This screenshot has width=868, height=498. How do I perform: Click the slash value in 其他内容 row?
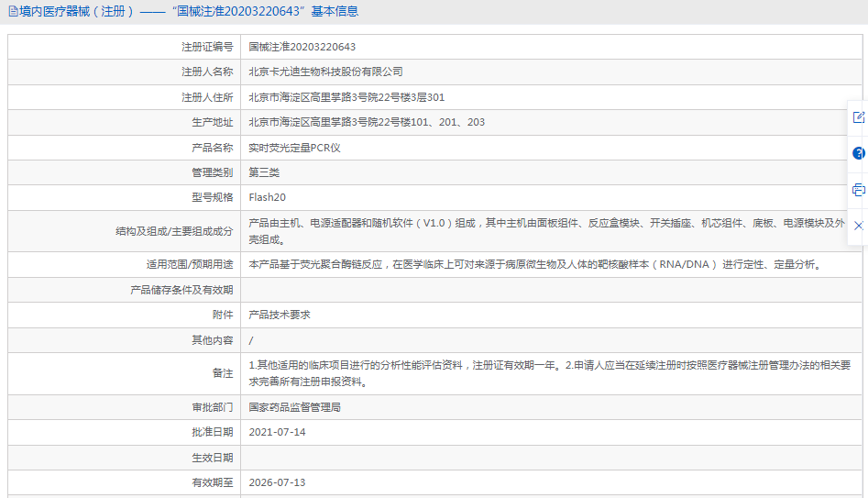pos(251,340)
